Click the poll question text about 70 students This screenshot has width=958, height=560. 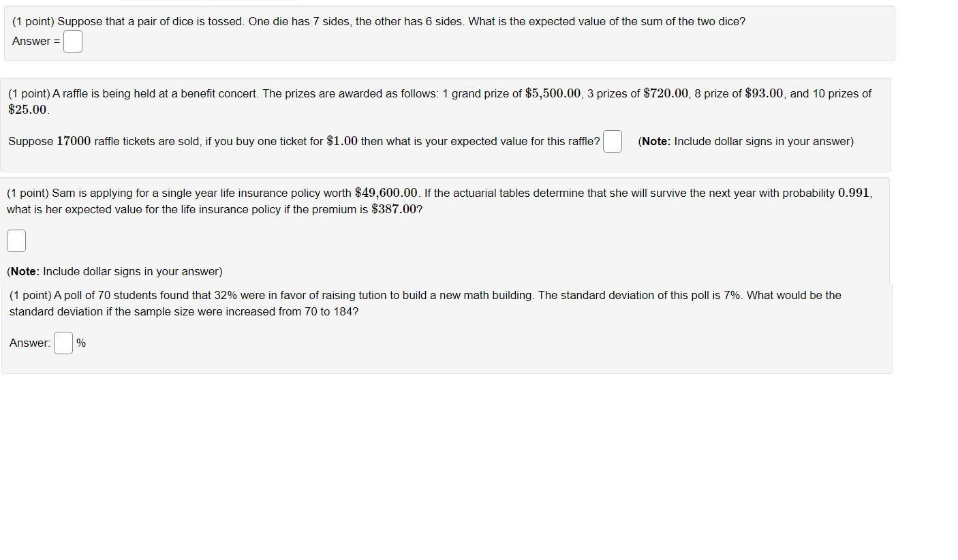[425, 304]
